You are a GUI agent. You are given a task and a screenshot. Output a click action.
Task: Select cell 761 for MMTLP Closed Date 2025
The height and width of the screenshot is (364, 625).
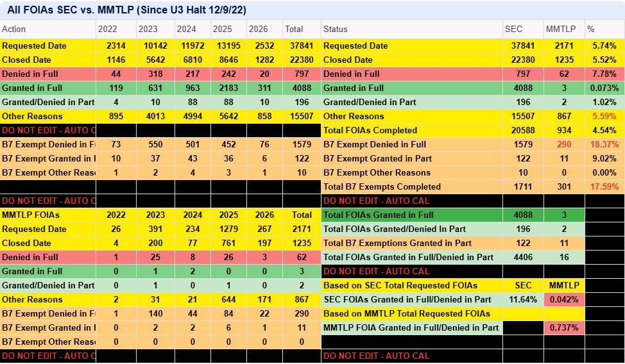tap(228, 244)
